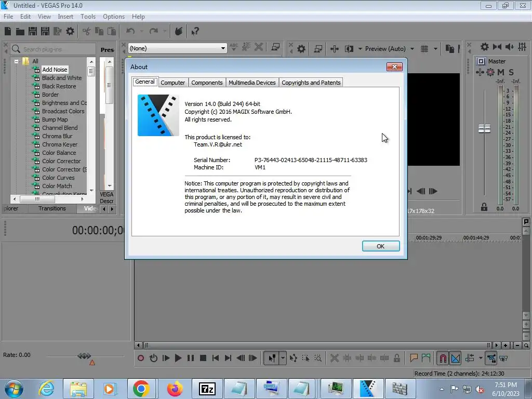Toggle Auto Ripple button
This screenshot has height=399, width=532.
point(470,358)
